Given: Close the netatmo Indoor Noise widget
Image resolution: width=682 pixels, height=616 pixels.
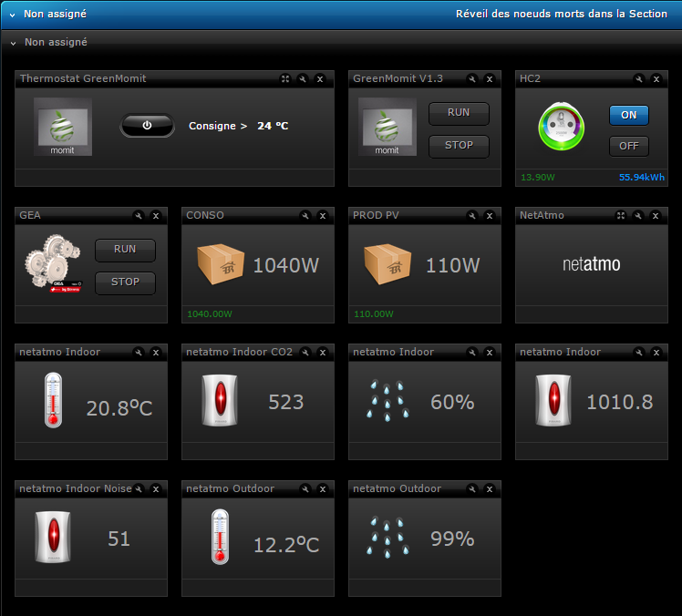Looking at the screenshot, I should 156,489.
